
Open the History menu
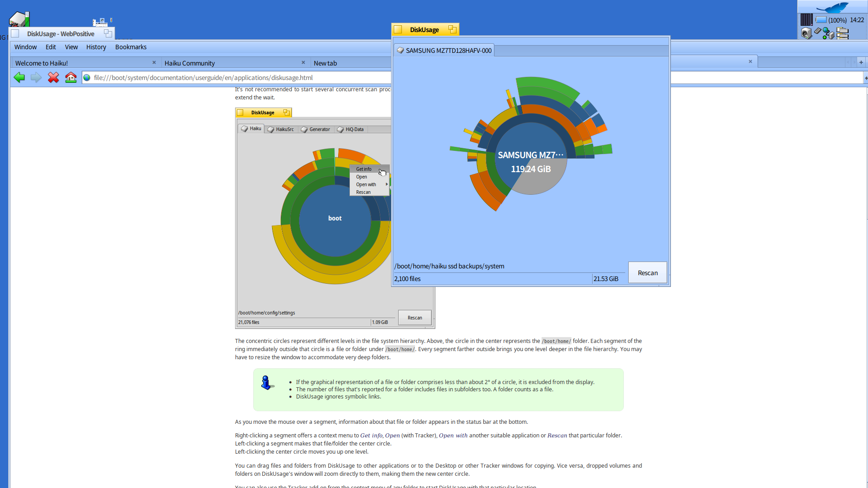point(96,47)
